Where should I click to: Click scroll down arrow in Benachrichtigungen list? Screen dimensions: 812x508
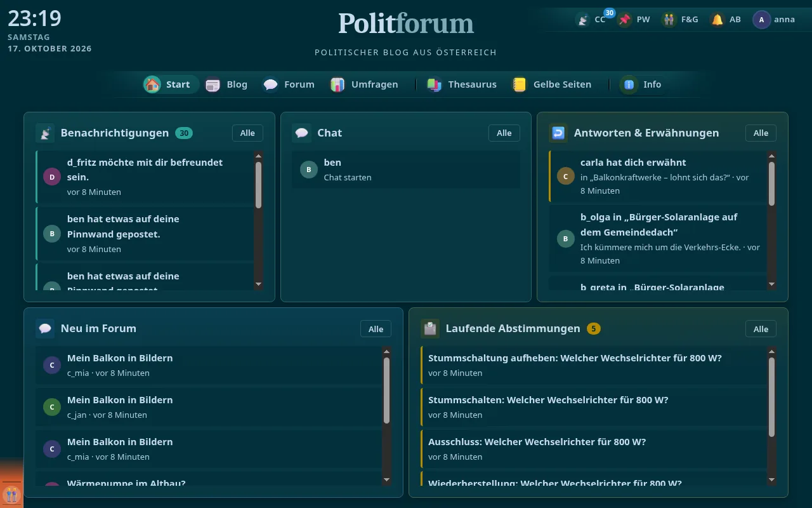coord(258,284)
